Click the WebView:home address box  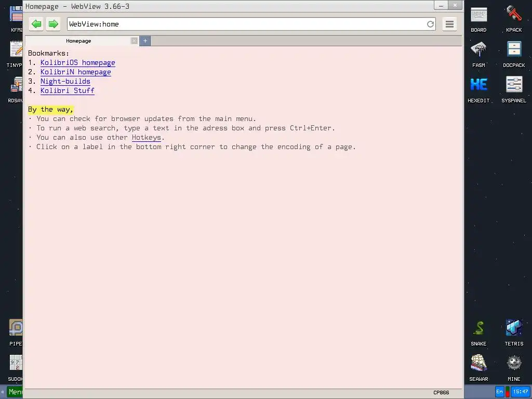(251, 24)
